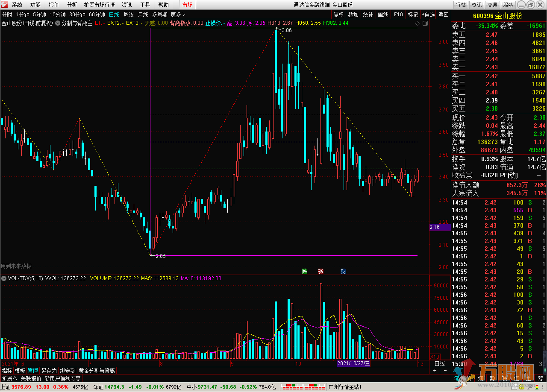Image resolution: width=547 pixels, height=392 pixels.
Task: Switch to the 15分钟 period
Action: pos(58,15)
